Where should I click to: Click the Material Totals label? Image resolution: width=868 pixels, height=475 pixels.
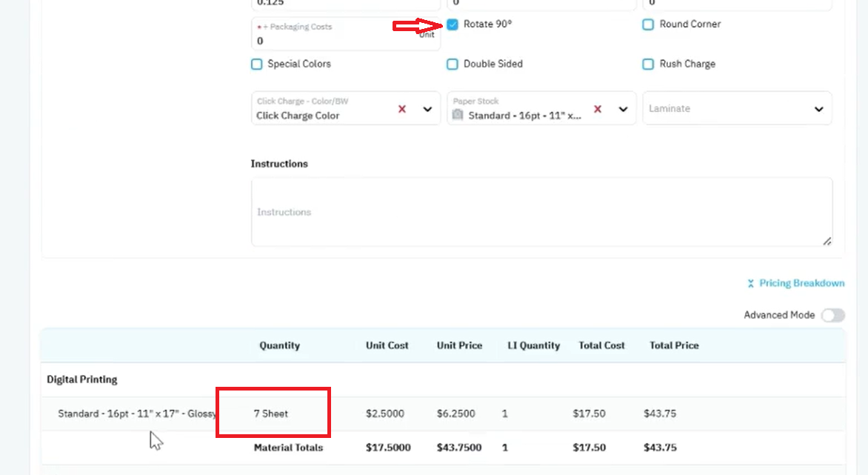288,448
